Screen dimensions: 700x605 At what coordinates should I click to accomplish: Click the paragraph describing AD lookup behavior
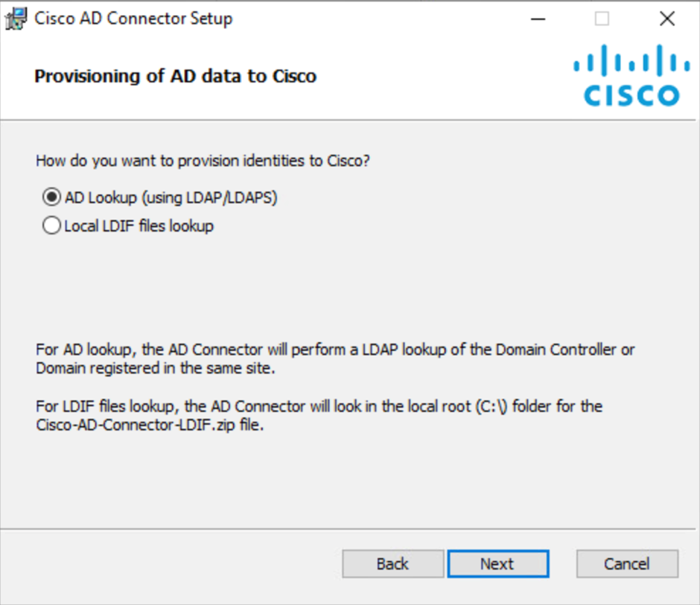point(335,359)
